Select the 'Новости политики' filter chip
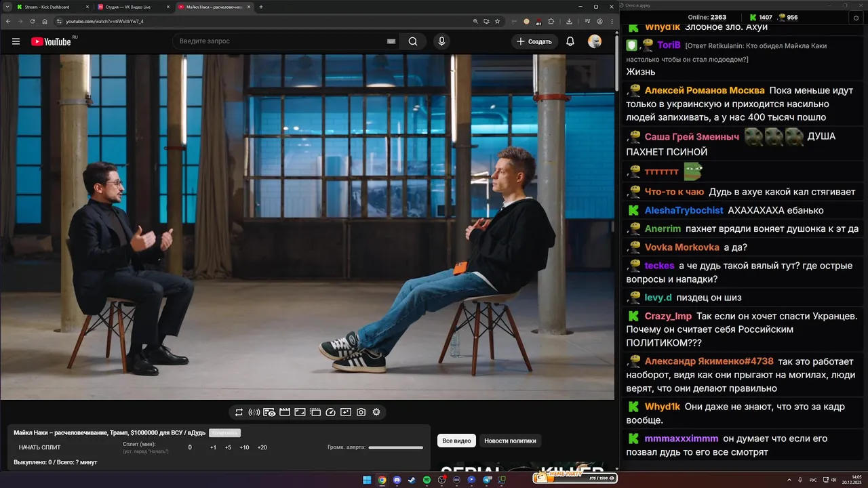This screenshot has width=868, height=488. [510, 441]
